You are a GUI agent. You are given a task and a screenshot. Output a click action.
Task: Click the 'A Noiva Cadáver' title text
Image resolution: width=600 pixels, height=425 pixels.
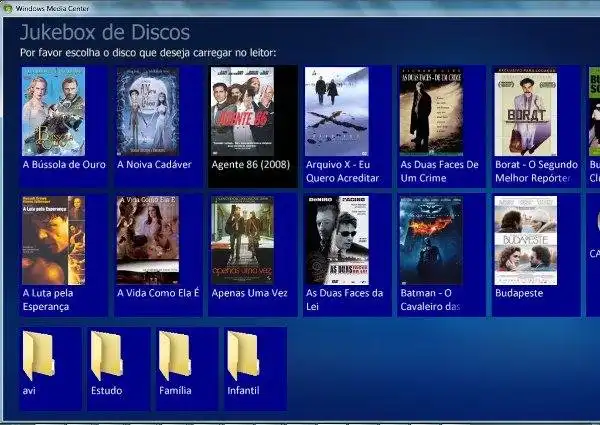pos(154,164)
